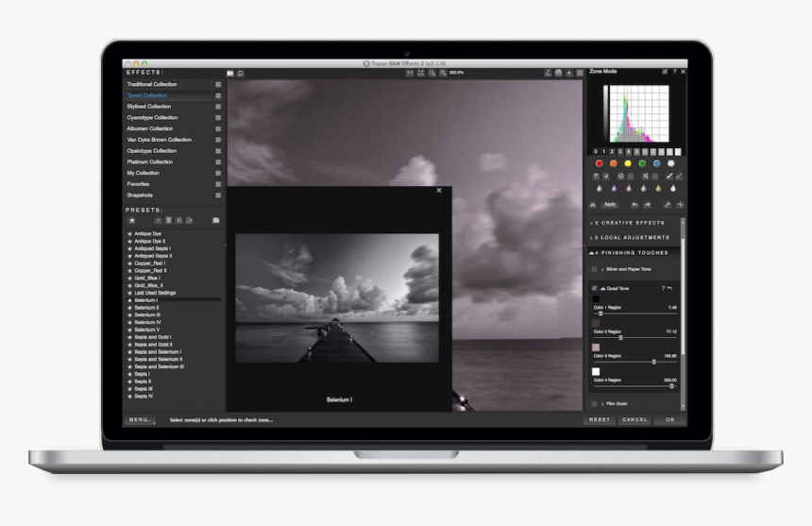Open the Traditional Collection effects

pos(152,84)
